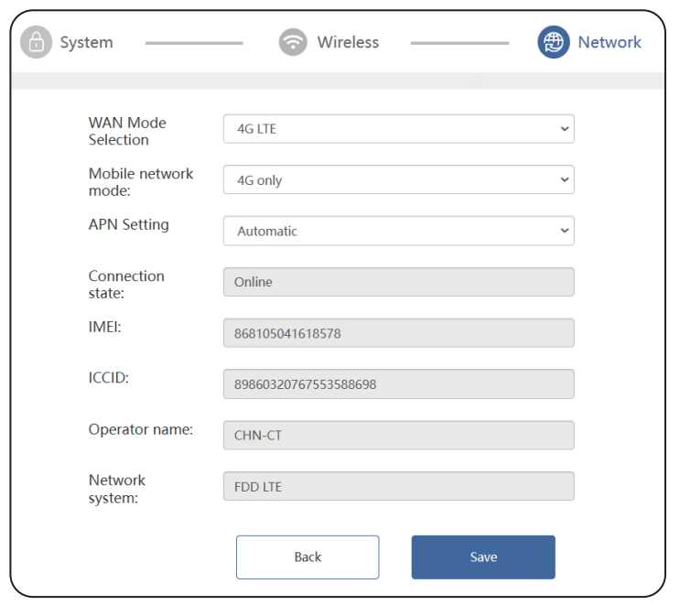This screenshot has width=680, height=616.
Task: Click the Network system field showing FDD LTE
Action: [398, 486]
